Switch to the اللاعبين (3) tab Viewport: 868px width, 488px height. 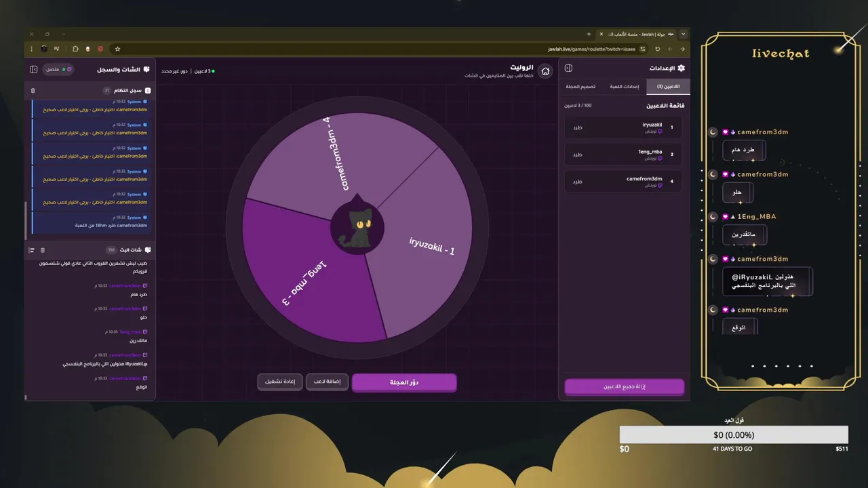669,86
